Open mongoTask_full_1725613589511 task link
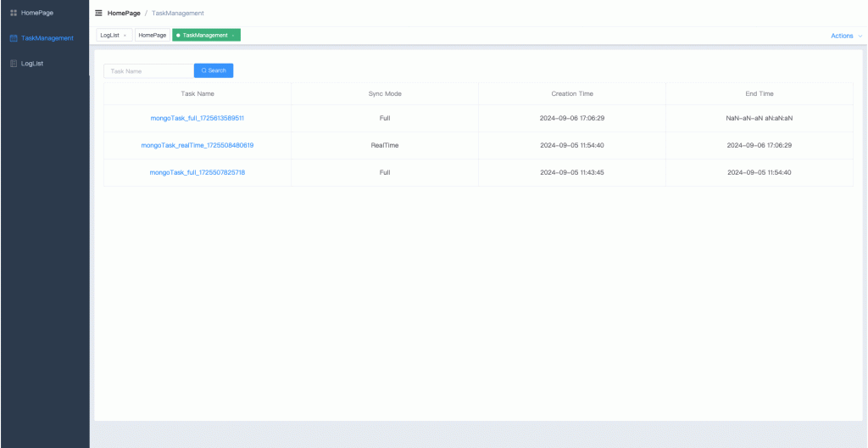 coord(198,118)
